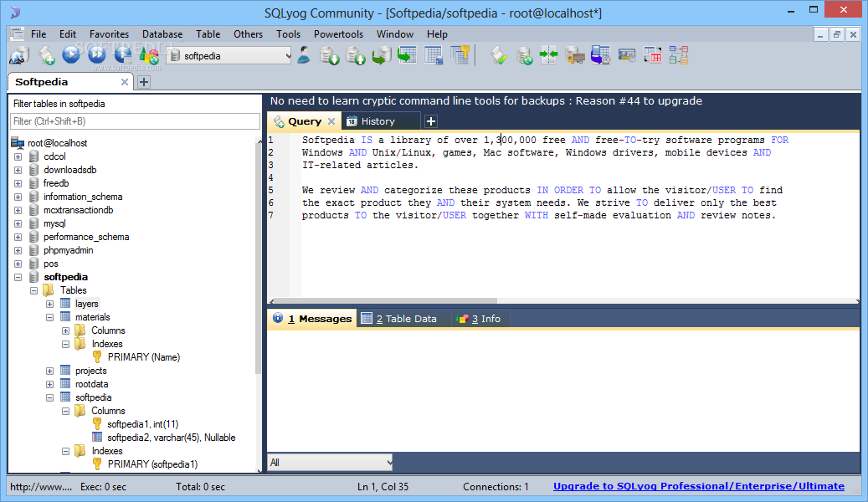Expand the rootdata table node
Screen dimensions: 868x502
pos(50,384)
